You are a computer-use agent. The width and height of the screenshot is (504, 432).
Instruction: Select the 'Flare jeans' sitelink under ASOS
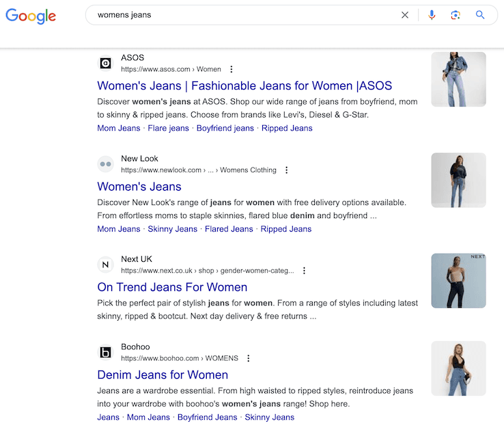click(x=168, y=129)
